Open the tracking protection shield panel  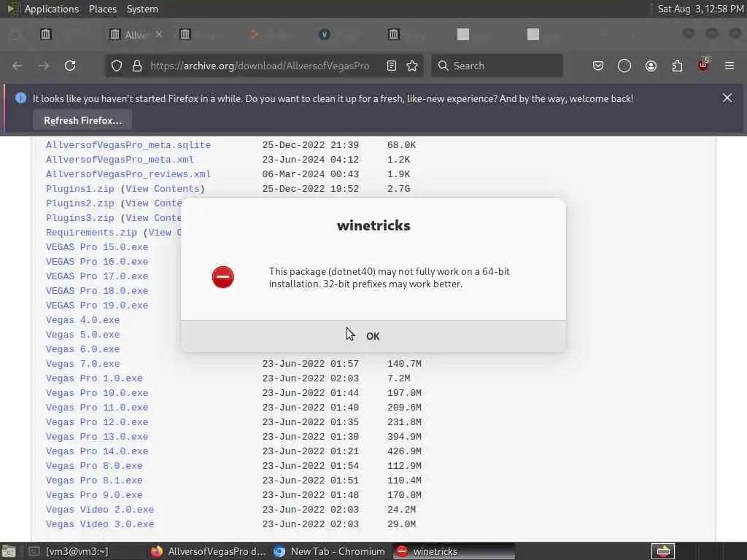pos(117,66)
